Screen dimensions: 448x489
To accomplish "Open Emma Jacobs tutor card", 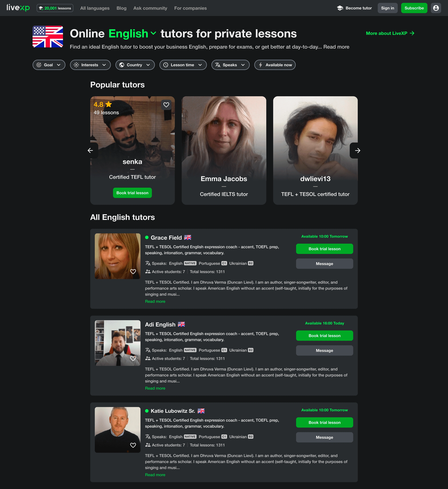I will pyautogui.click(x=224, y=150).
